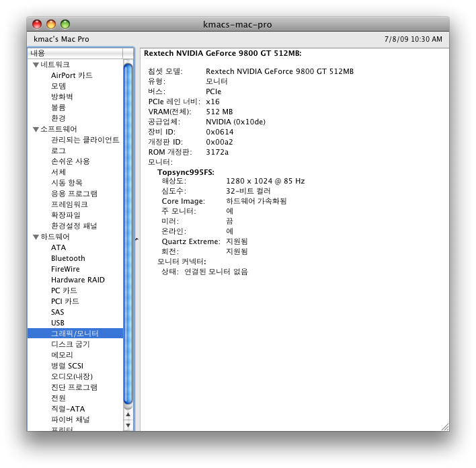Viewport: 476px width, 468px height.
Task: Click the VRAM 512 MB value
Action: pos(219,112)
